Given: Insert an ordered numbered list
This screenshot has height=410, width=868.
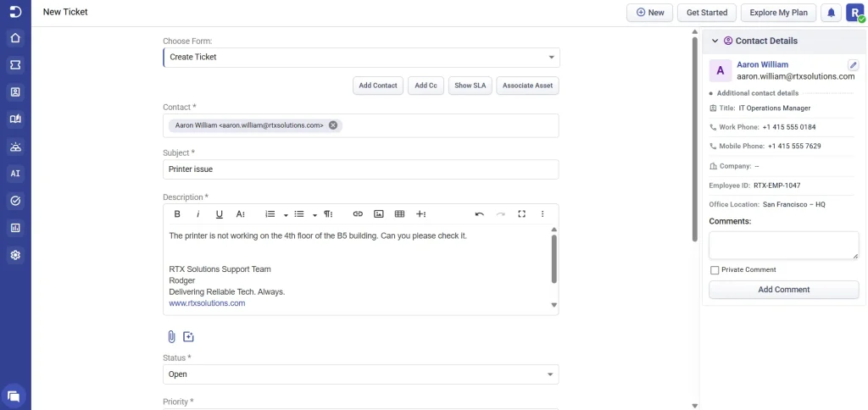Looking at the screenshot, I should pyautogui.click(x=270, y=214).
